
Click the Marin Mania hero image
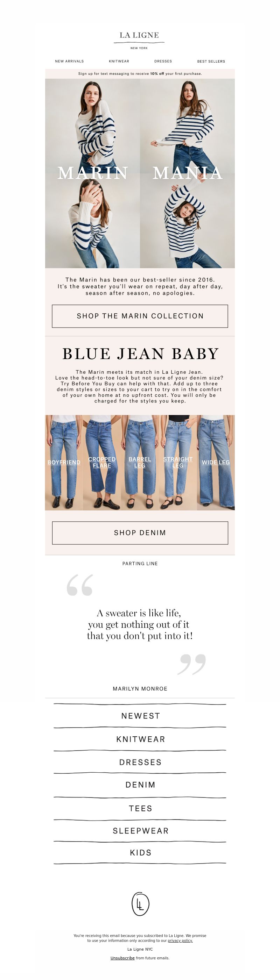[140, 173]
